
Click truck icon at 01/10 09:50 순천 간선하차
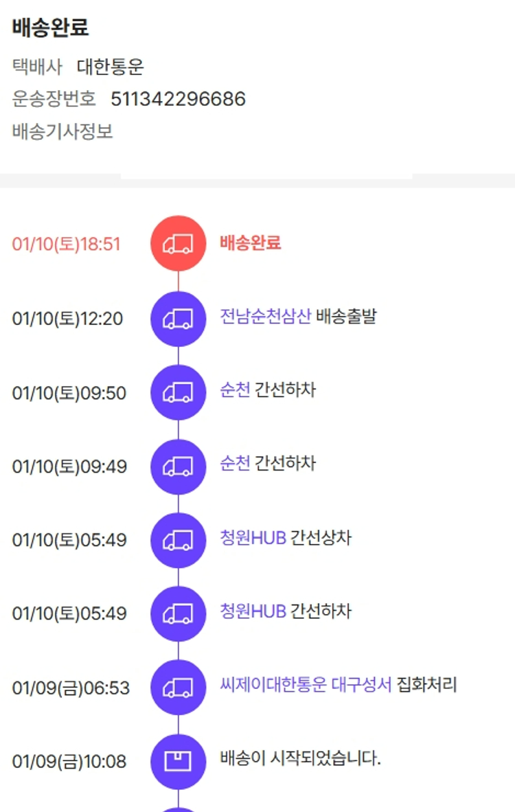tap(178, 392)
